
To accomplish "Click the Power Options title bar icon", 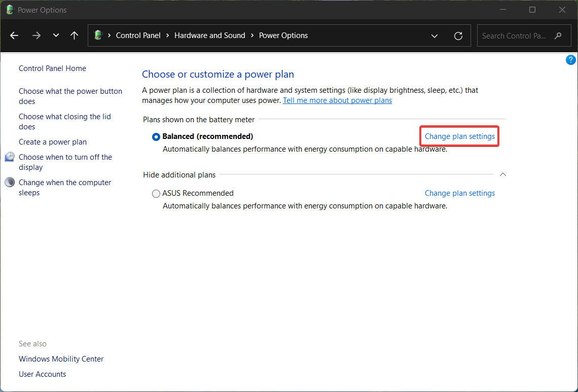I will [x=10, y=10].
